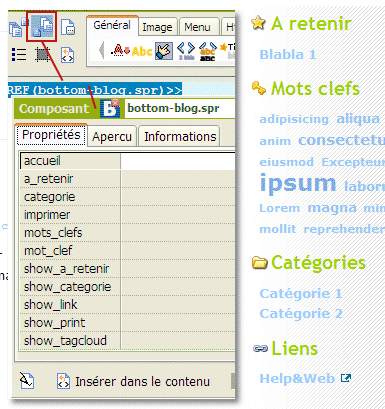385x409 pixels.
Task: Open the Menu tab
Action: pos(197,27)
